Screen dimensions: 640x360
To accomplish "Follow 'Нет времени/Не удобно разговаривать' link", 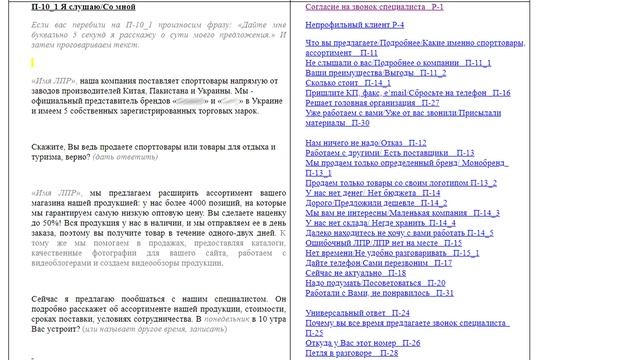I will pos(392,253).
